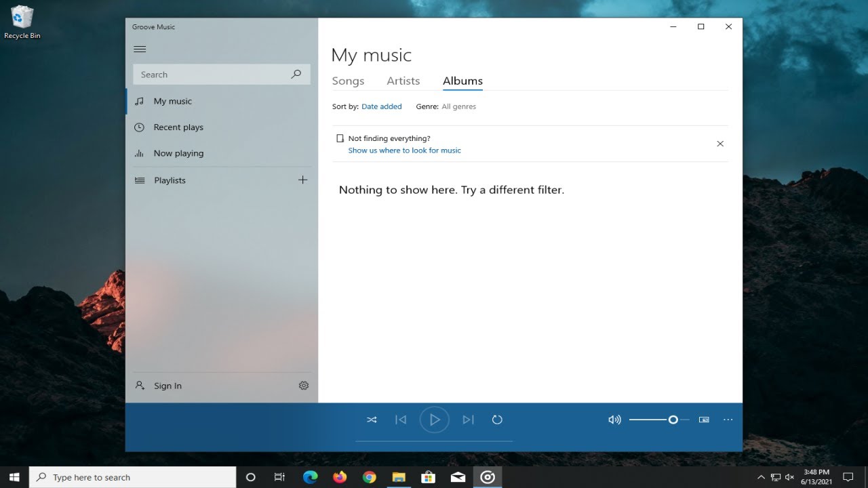Click the system tray volume icon
The image size is (868, 488).
789,477
